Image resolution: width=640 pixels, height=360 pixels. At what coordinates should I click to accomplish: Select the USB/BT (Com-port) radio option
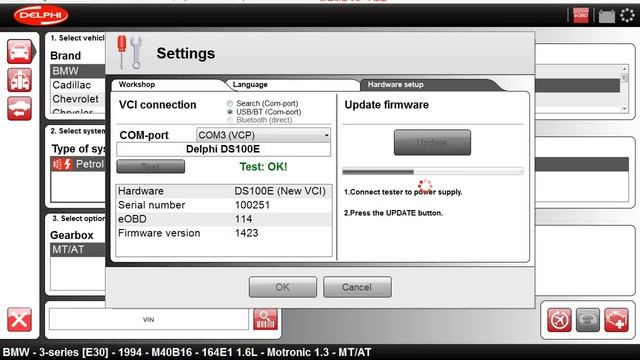[x=230, y=112]
